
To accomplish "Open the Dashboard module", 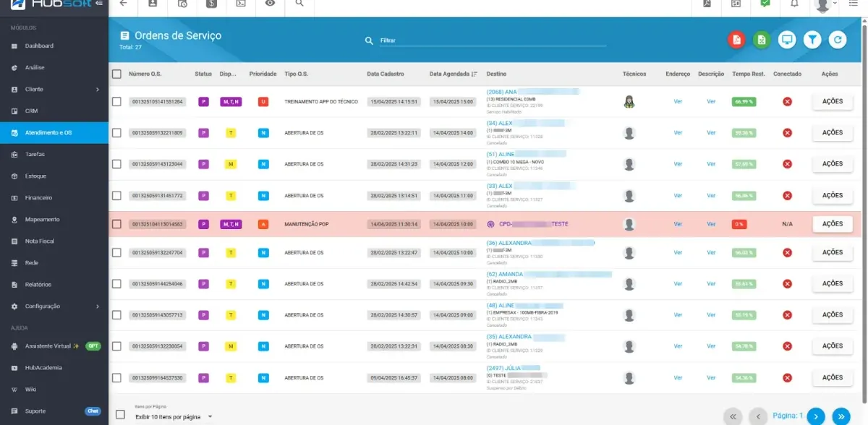I will coord(54,46).
